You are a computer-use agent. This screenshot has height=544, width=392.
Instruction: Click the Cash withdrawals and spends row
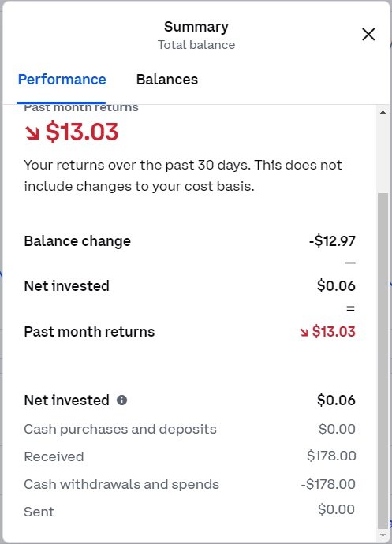pos(189,484)
